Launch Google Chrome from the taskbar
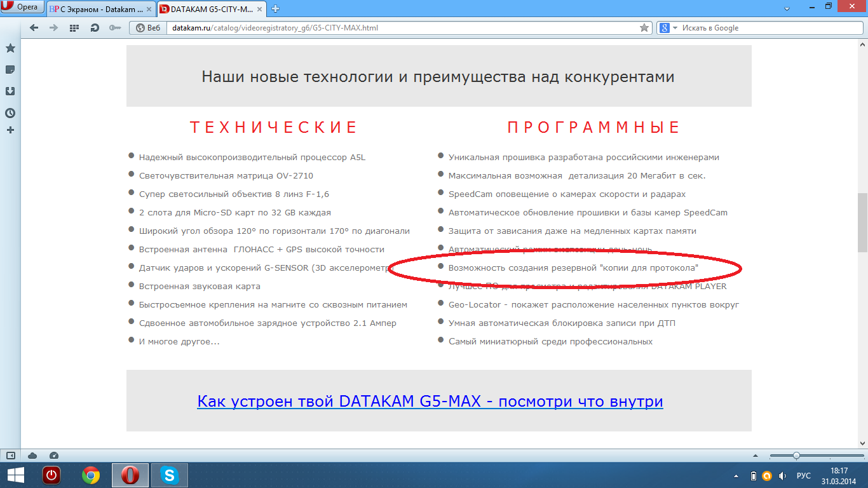The width and height of the screenshot is (868, 488). (91, 475)
